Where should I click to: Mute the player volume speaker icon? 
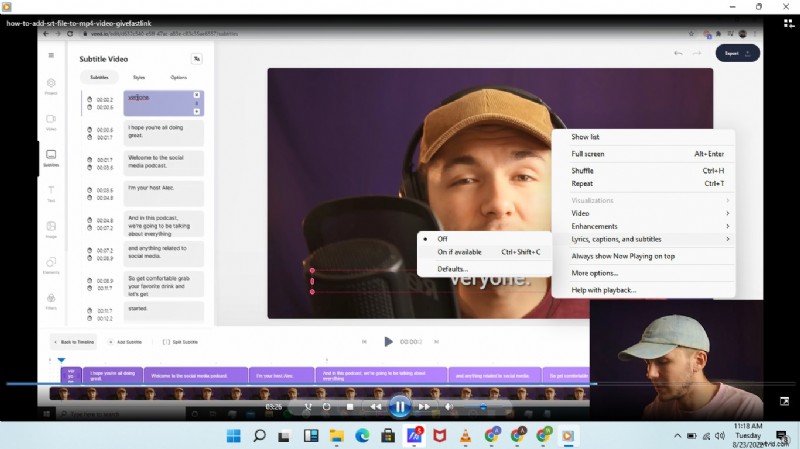pyautogui.click(x=449, y=407)
